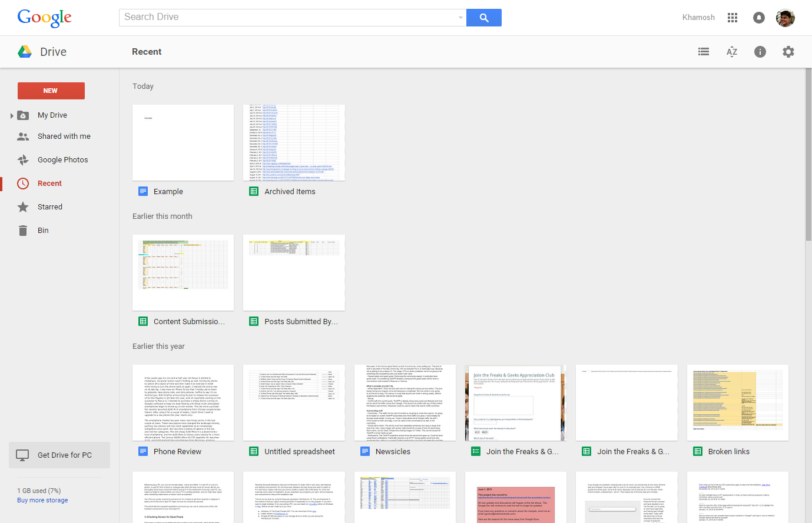Show the details info pane
Viewport: 812px width, 523px height.
point(760,52)
